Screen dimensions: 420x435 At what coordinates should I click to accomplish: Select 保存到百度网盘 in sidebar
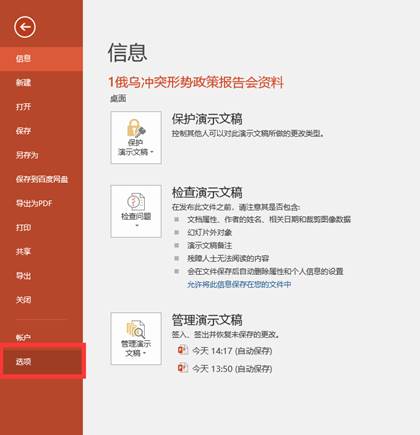point(41,179)
